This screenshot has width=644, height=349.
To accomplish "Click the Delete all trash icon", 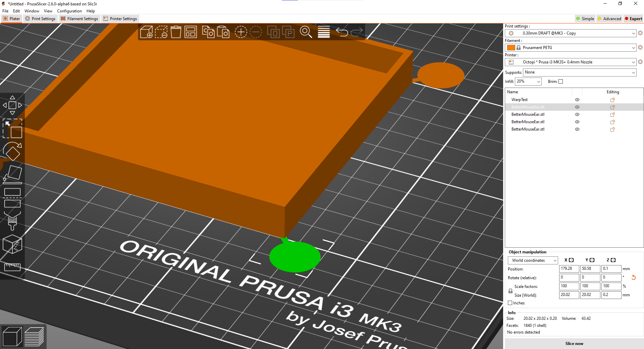I will (176, 32).
